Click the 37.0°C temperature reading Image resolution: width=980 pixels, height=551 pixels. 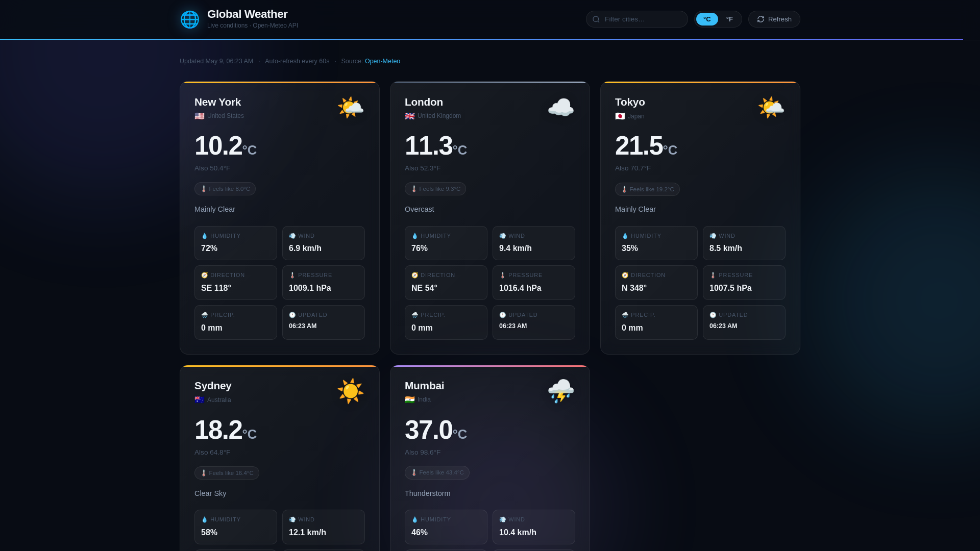[x=436, y=430]
